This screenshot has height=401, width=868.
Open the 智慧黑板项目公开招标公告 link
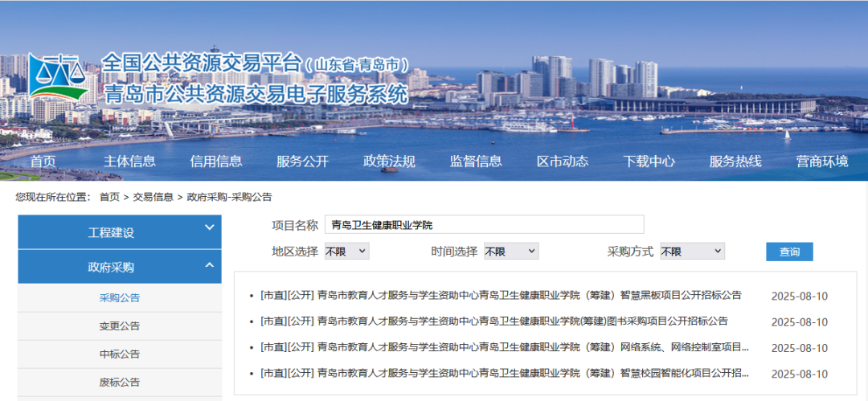point(501,295)
